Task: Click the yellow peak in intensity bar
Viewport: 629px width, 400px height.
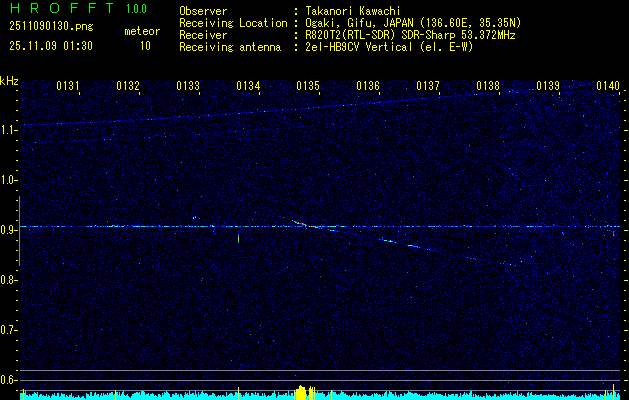Action: pyautogui.click(x=303, y=392)
